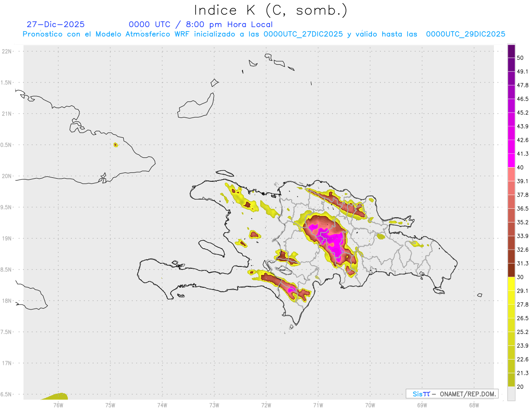Click the olive swatch between 21.3 and 20
The width and height of the screenshot is (532, 411).
511,380
